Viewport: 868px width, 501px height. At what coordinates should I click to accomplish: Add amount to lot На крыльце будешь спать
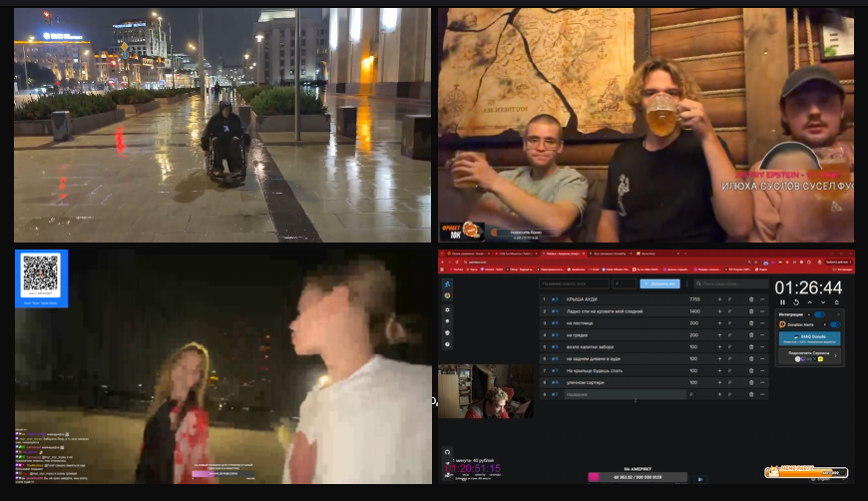point(719,371)
